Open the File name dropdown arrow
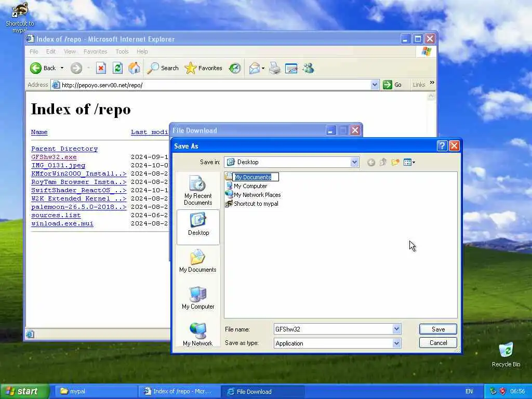Image resolution: width=532 pixels, height=399 pixels. [396, 329]
